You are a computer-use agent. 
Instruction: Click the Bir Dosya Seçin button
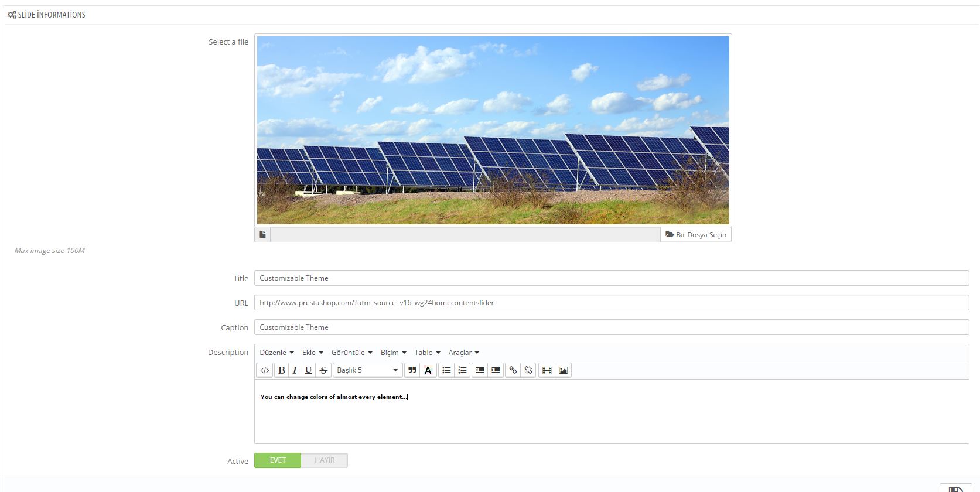pyautogui.click(x=696, y=234)
